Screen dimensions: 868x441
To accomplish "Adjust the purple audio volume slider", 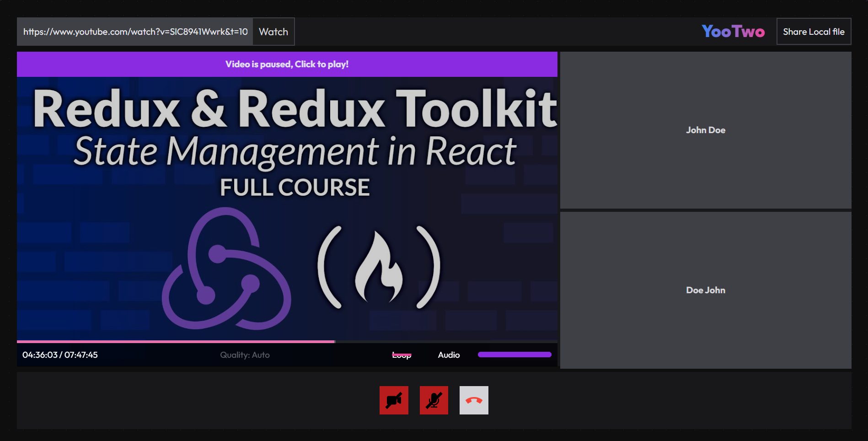I will 514,355.
